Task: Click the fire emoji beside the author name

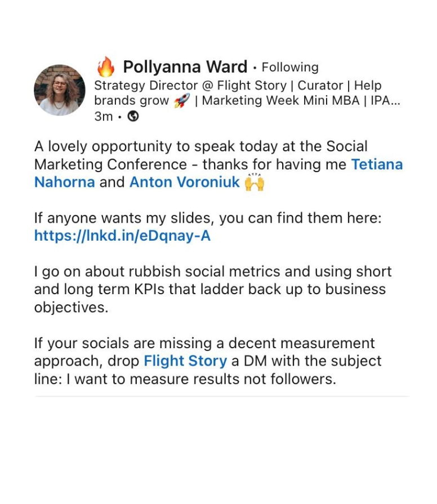Action: click(x=105, y=67)
